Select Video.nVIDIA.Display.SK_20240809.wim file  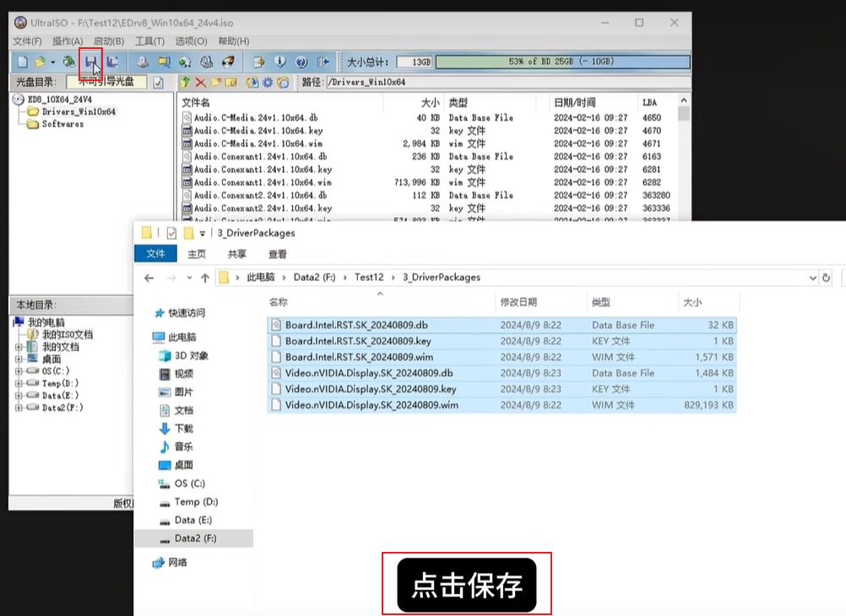click(x=371, y=405)
